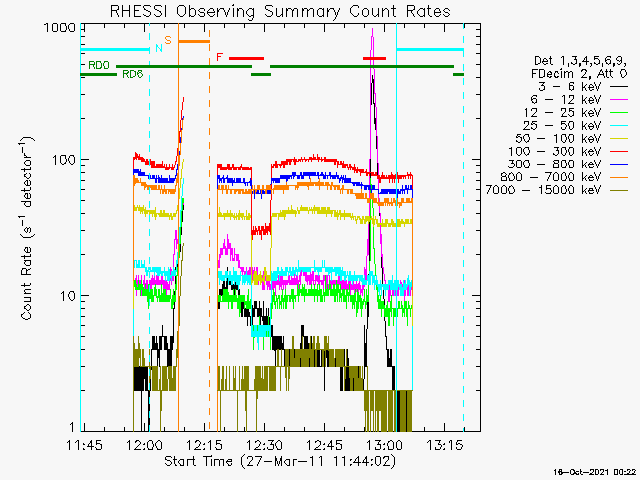Select the '50 - 100 keV' legend label
Image resolution: width=640 pixels, height=480 pixels.
558,138
